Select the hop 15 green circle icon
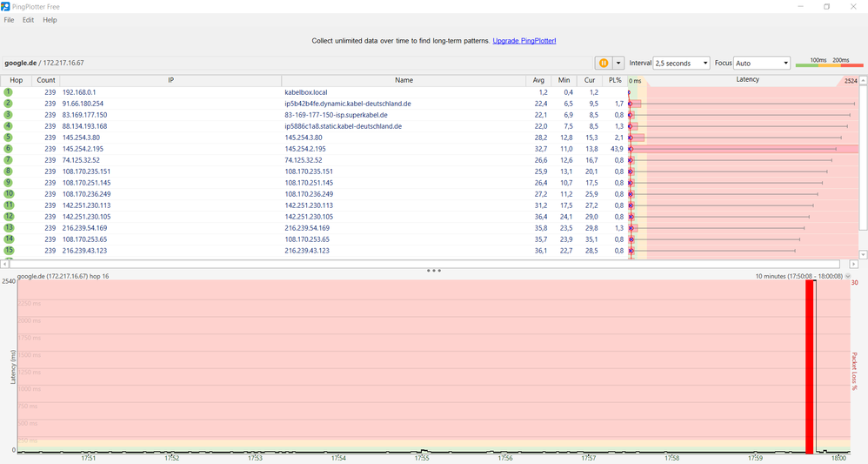 tap(9, 251)
